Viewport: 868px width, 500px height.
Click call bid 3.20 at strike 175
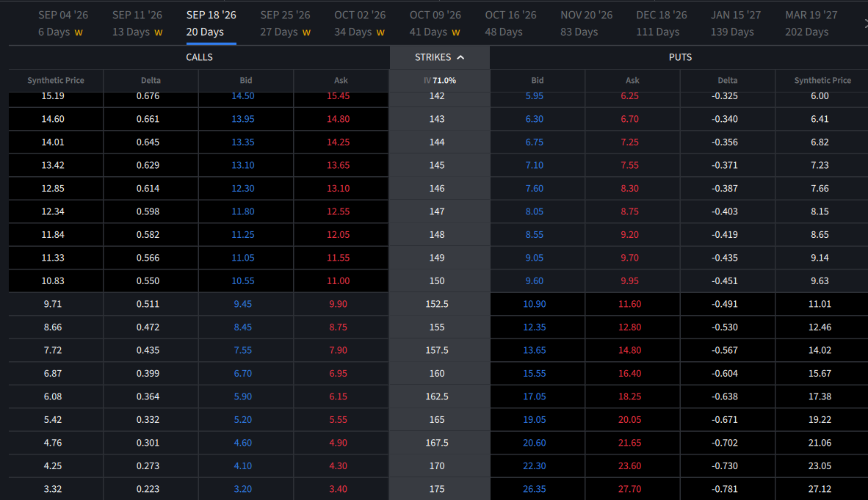point(243,490)
